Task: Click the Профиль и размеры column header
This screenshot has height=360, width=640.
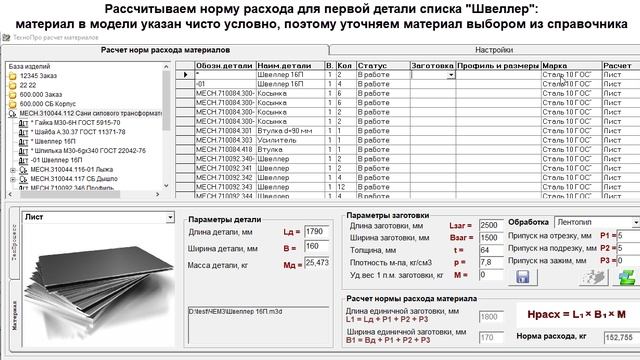Action: (498, 66)
